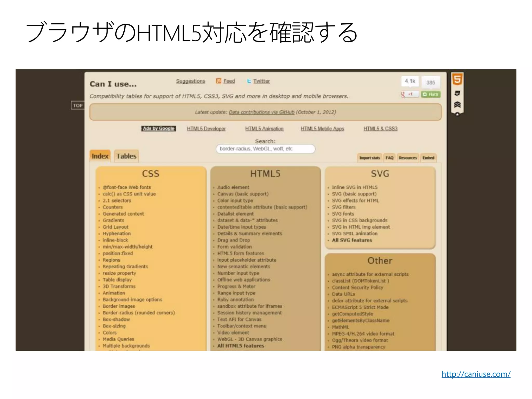Open the Media Queries entry
This screenshot has height=399, width=532.
pos(118,339)
